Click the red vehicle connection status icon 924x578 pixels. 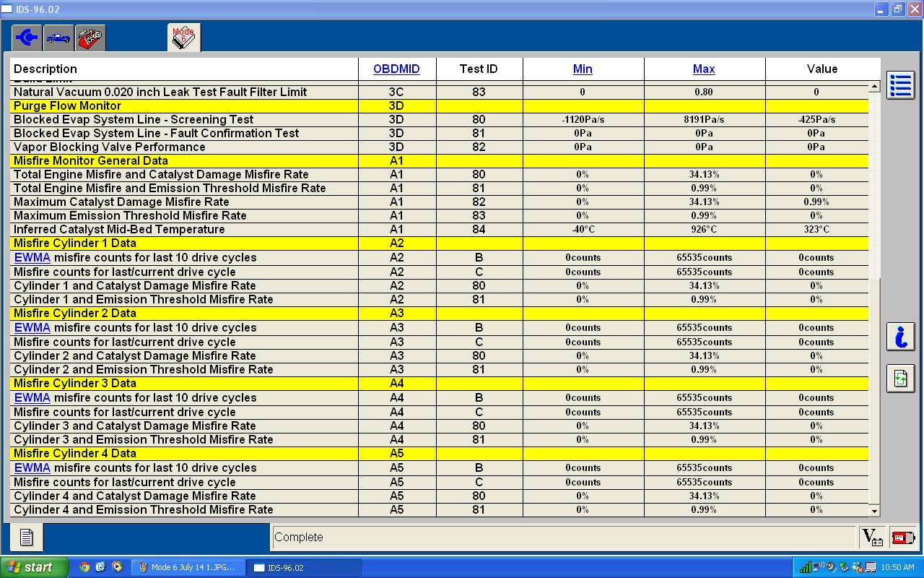(902, 537)
